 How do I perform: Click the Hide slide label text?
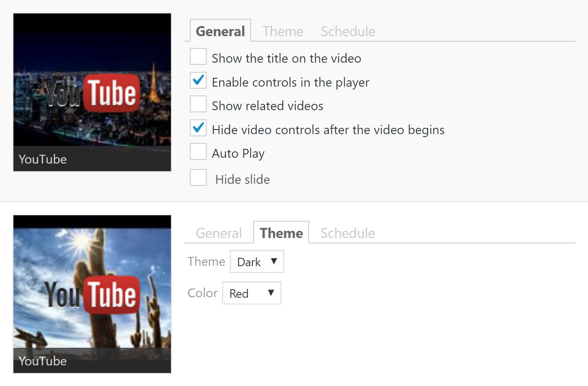pos(243,180)
